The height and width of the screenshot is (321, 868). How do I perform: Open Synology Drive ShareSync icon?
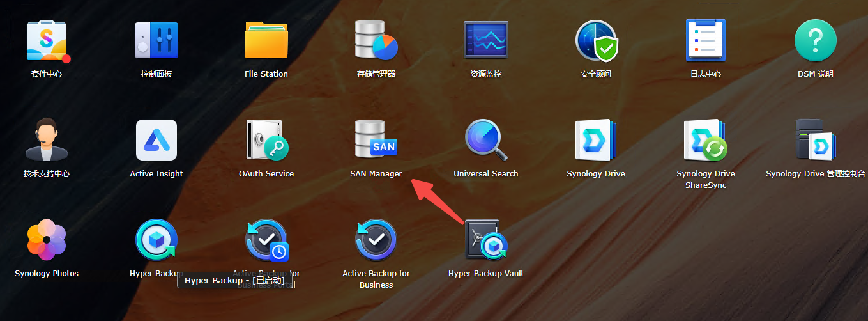click(706, 140)
